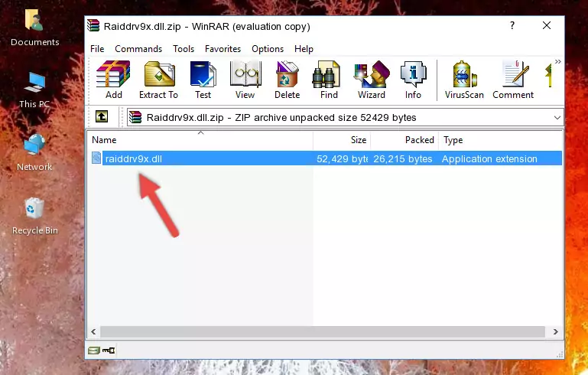Click the 26,215 bytes packed value

[x=403, y=158]
